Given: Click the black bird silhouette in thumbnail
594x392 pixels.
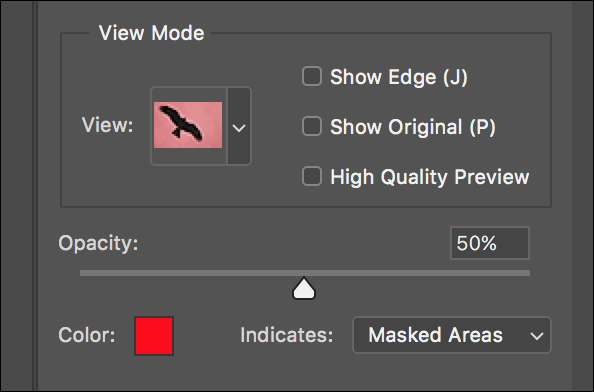Looking at the screenshot, I should (181, 123).
